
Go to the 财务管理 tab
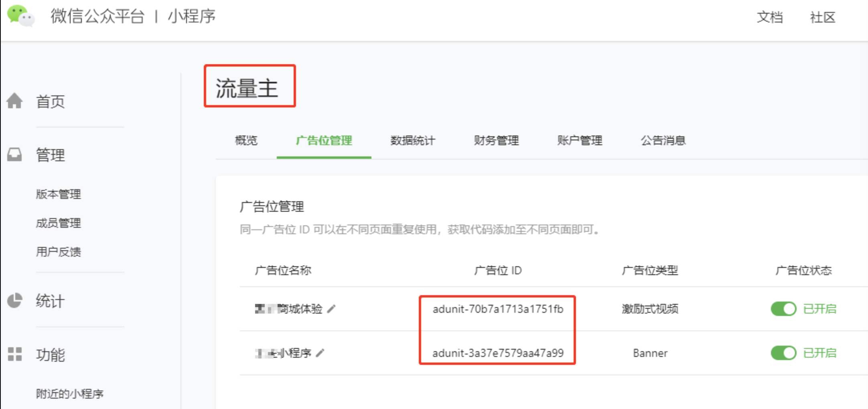click(x=496, y=140)
